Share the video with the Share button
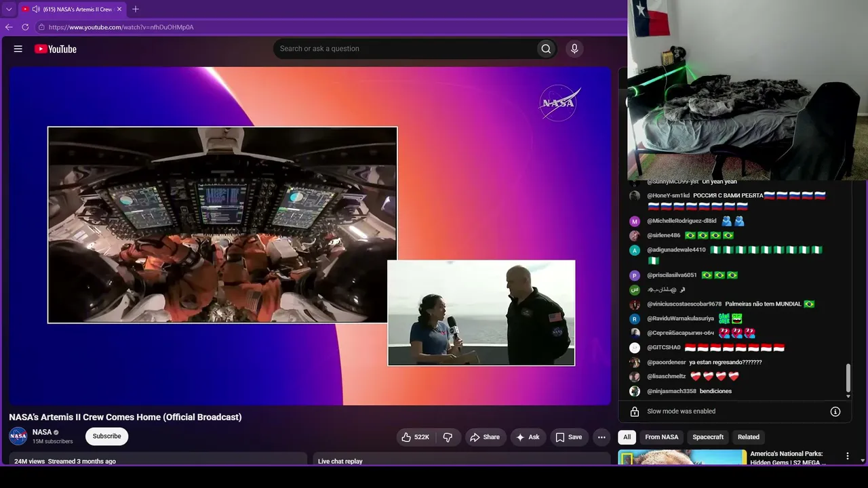This screenshot has height=488, width=868. [485, 437]
